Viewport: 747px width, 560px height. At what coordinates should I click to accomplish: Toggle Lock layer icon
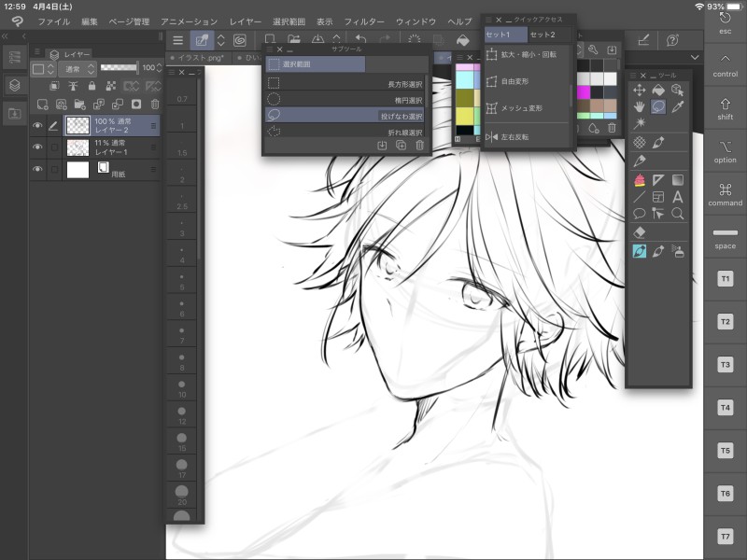[92, 86]
